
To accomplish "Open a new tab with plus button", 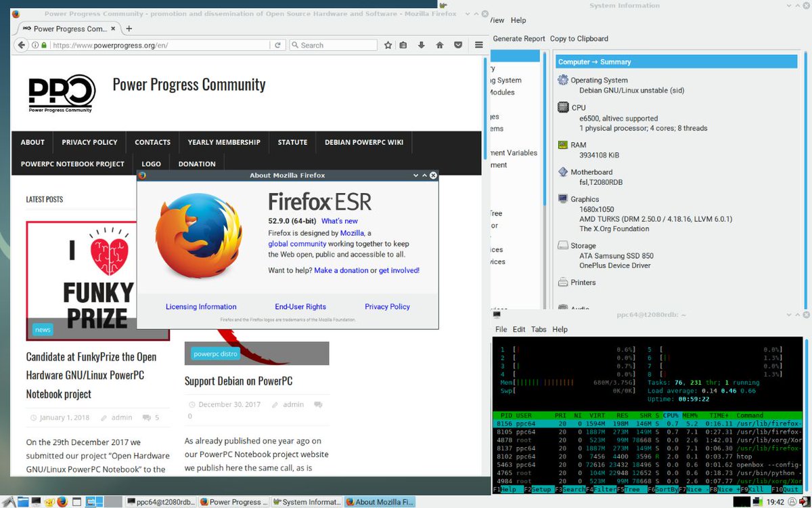I will point(129,28).
